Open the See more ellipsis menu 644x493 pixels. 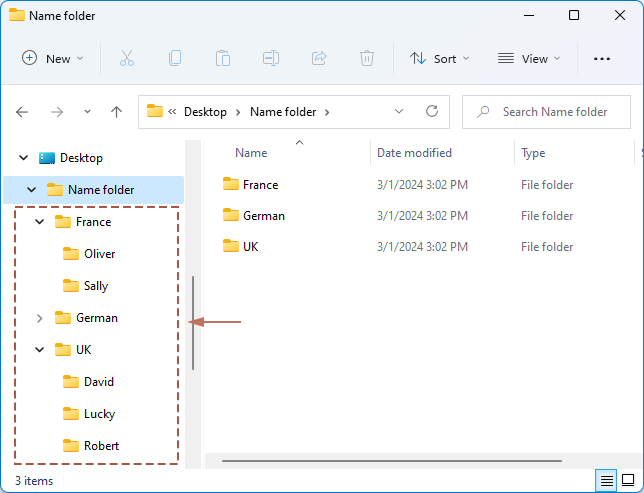point(602,59)
